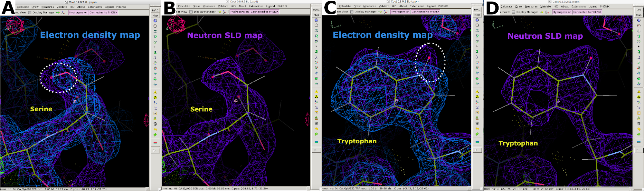This screenshot has height=191, width=644.
Task: Click the status bar text in panel C
Action: coord(375,189)
